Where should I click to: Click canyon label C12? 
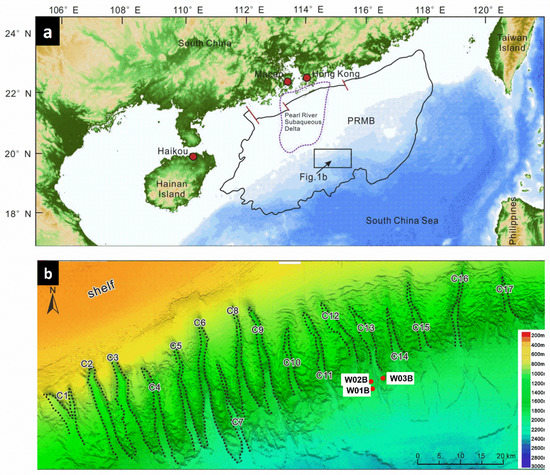[330, 316]
